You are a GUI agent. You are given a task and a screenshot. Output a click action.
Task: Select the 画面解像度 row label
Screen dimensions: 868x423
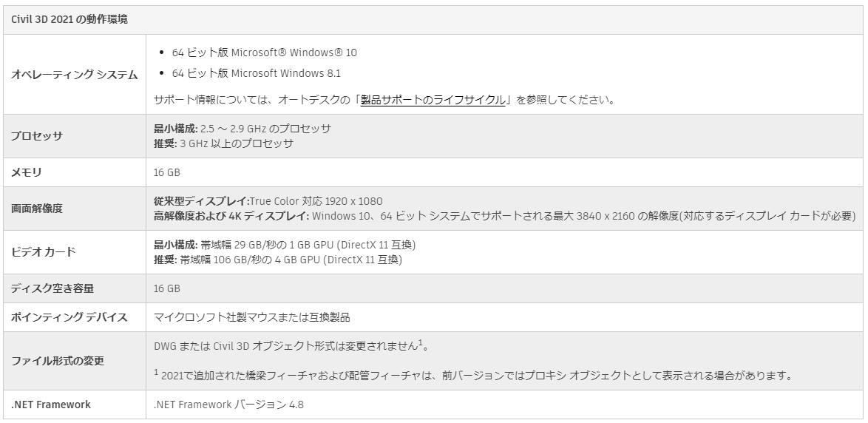(x=36, y=209)
